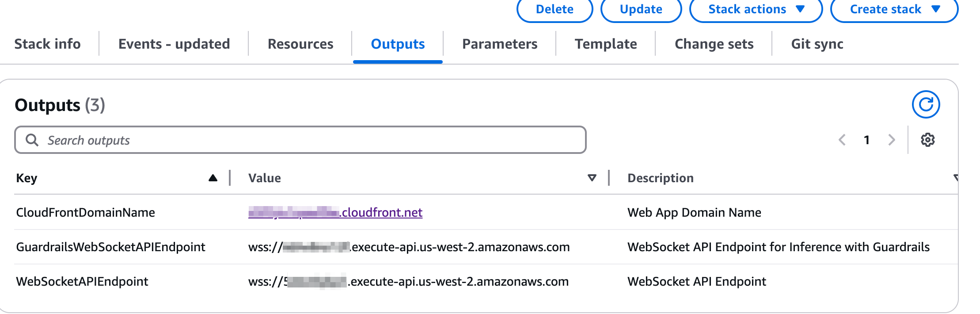980x314 pixels.
Task: Click the search magnifier icon
Action: (32, 140)
